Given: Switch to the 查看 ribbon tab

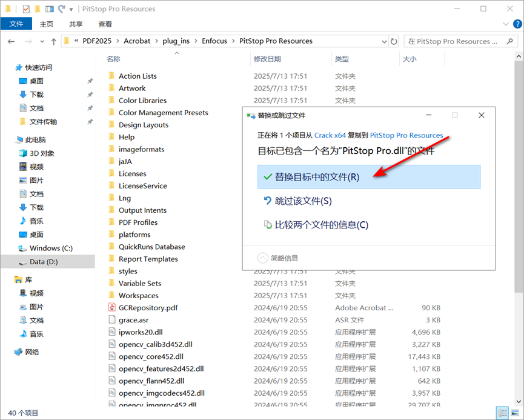Looking at the screenshot, I should click(105, 24).
